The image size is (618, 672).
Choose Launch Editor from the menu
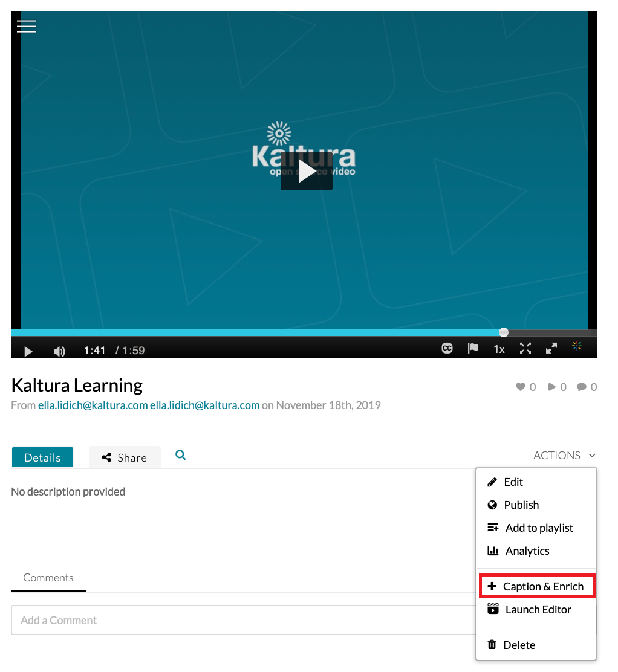[536, 609]
